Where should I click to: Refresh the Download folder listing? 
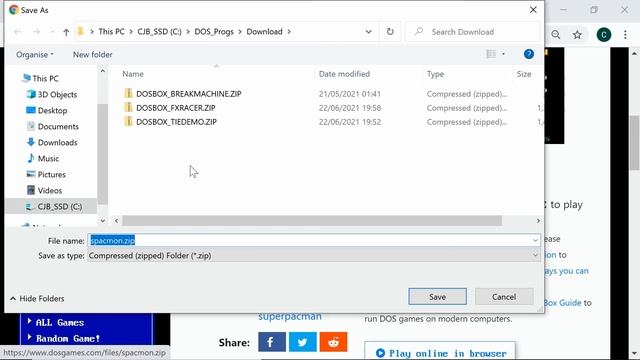point(390,31)
